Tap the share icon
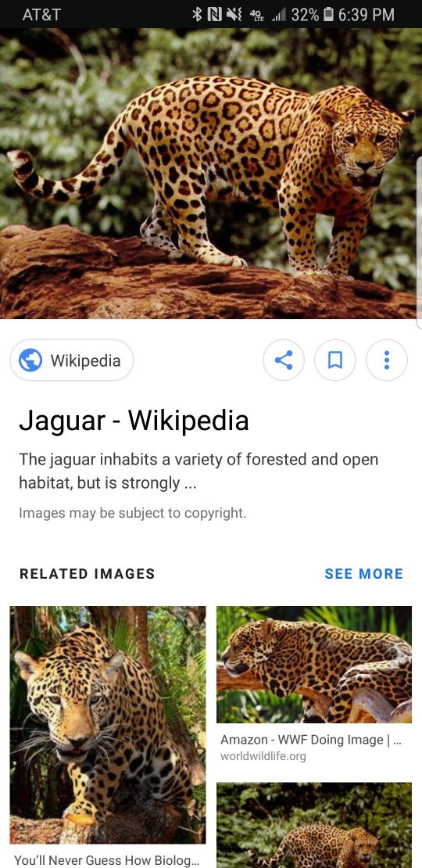 283,360
